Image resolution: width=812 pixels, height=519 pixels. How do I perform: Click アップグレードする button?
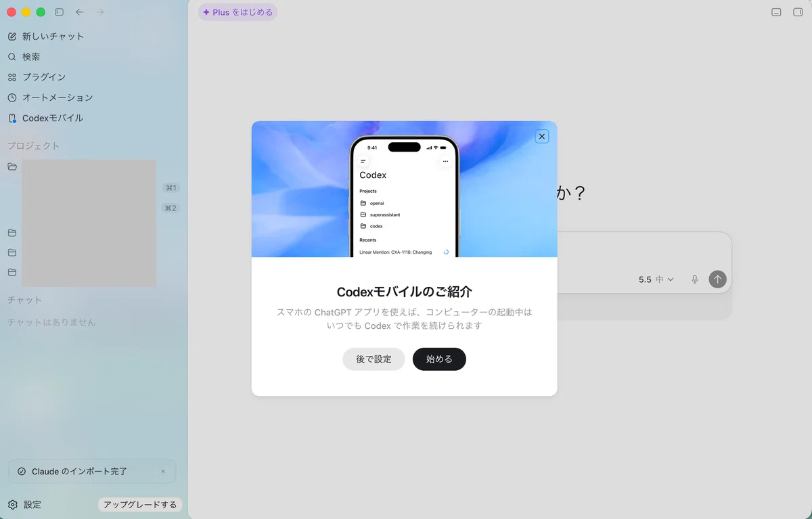(140, 505)
